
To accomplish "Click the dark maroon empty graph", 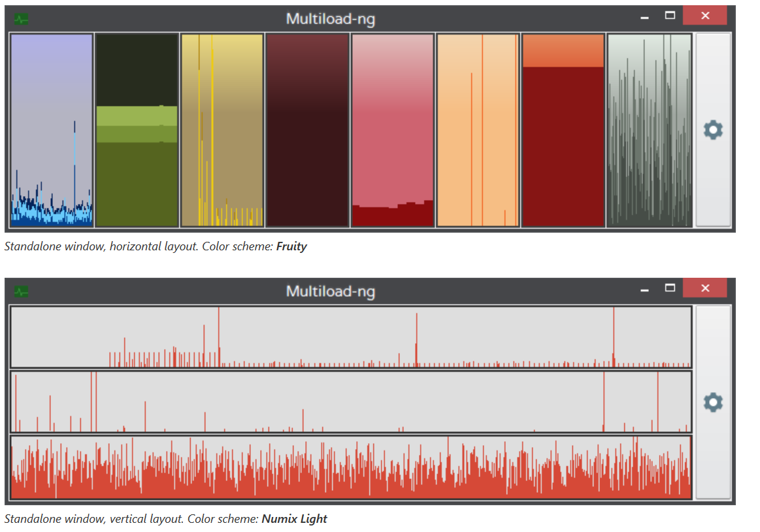I will coord(307,130).
